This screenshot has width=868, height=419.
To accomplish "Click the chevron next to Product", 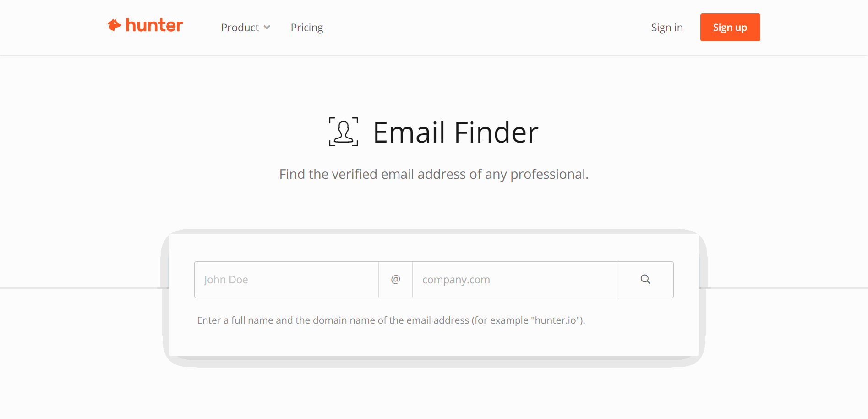I will [267, 28].
